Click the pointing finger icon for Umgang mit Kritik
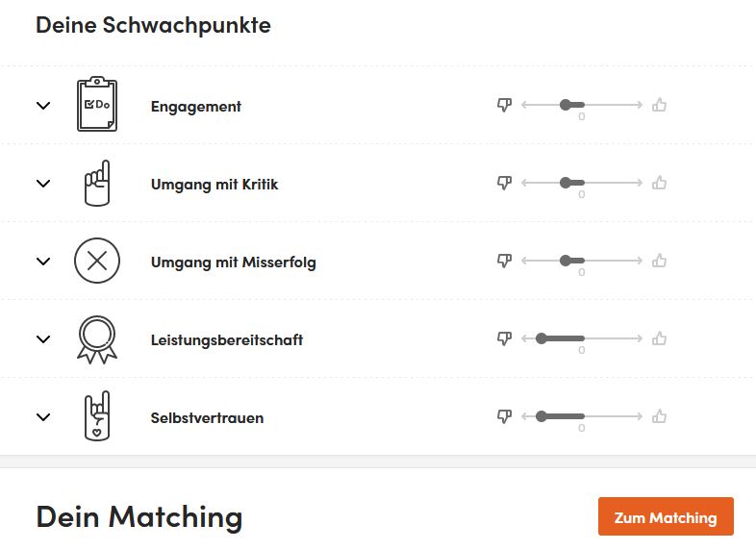Screen dimensions: 756x550 click(x=97, y=183)
